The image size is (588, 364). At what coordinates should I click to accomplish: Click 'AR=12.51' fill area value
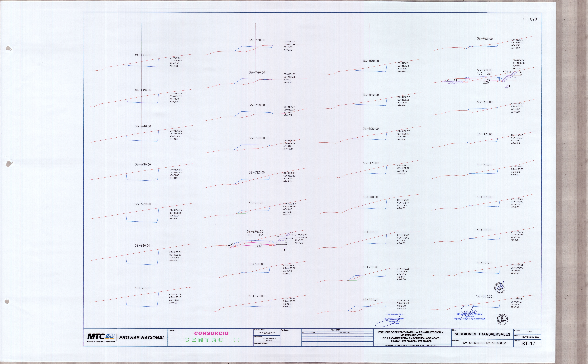click(x=288, y=115)
